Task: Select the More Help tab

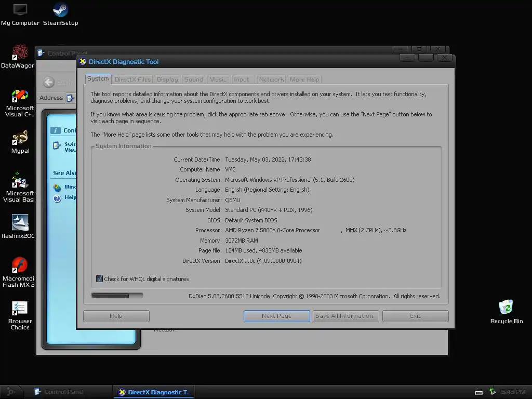Action: (304, 79)
